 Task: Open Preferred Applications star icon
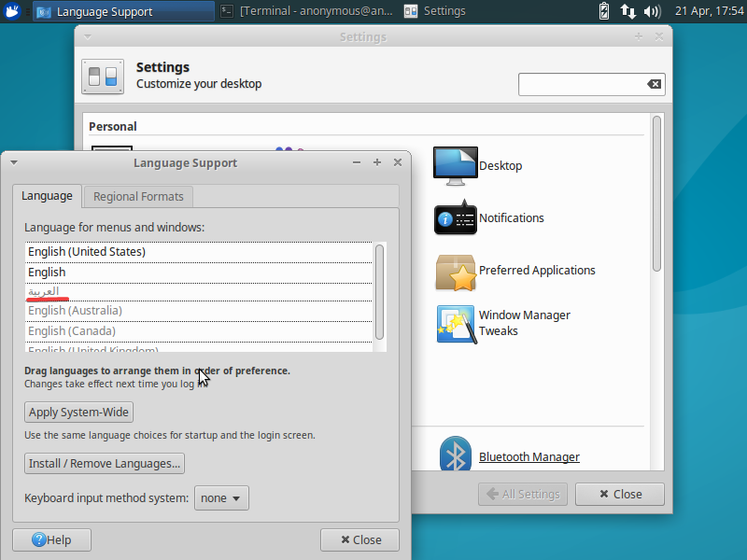click(x=455, y=271)
